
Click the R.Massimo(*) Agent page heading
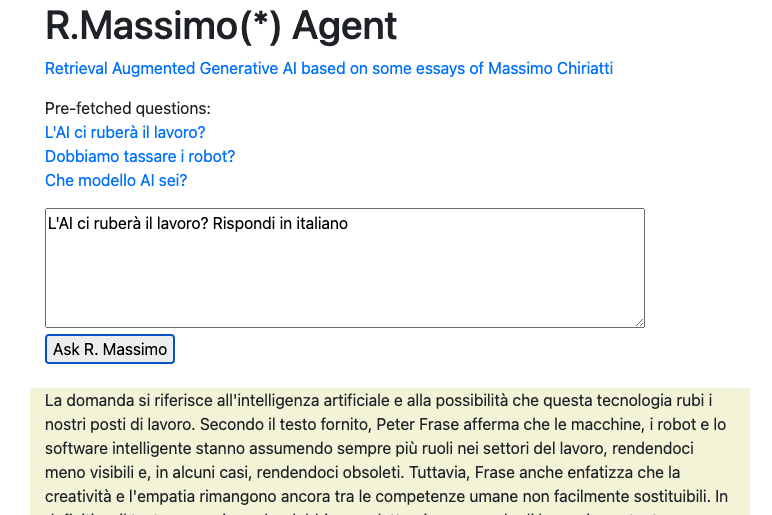click(x=221, y=26)
